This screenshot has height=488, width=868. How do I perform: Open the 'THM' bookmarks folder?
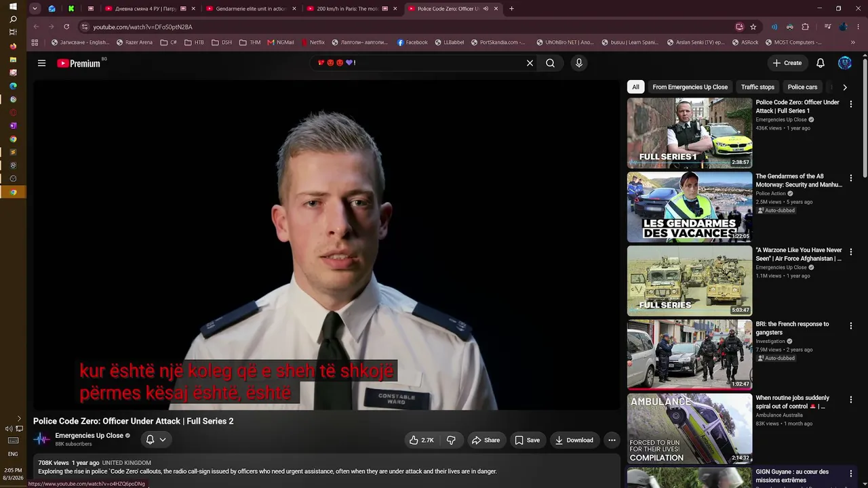point(250,42)
